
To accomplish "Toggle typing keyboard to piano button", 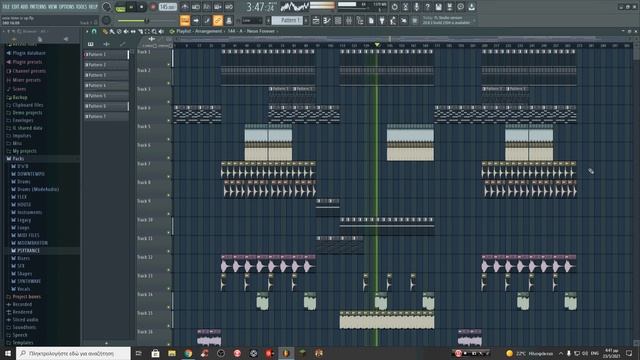I will [x=185, y=20].
